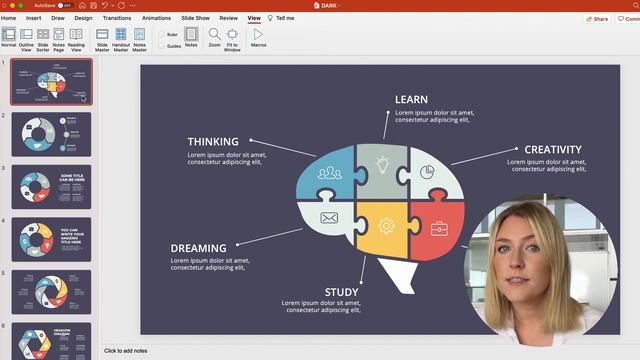Open the Notes Master
Screen dimensions: 640x360
[139, 39]
